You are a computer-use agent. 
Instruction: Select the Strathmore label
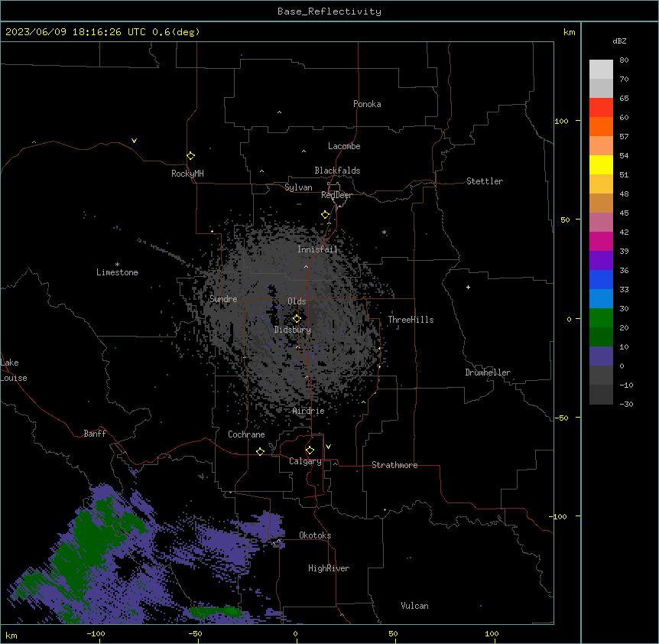coord(394,465)
